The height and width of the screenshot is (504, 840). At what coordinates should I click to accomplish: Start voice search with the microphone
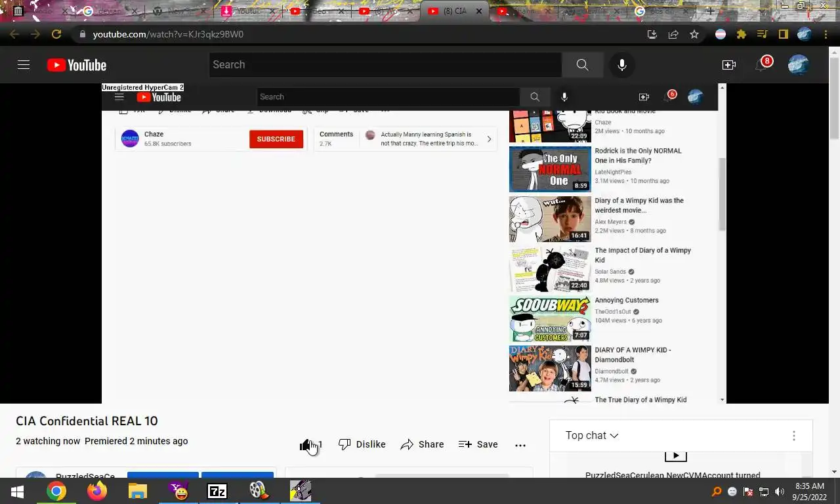(x=622, y=64)
